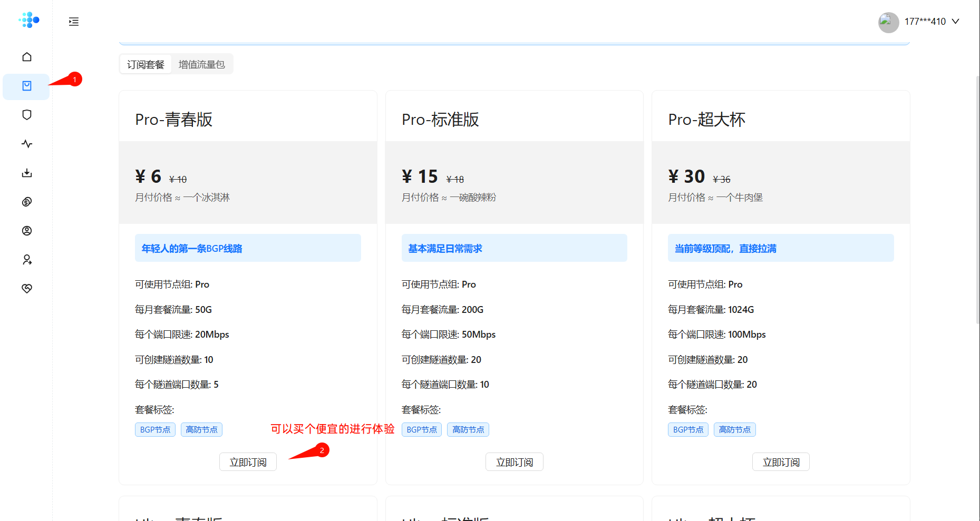Open the handshake heart icon

point(27,289)
